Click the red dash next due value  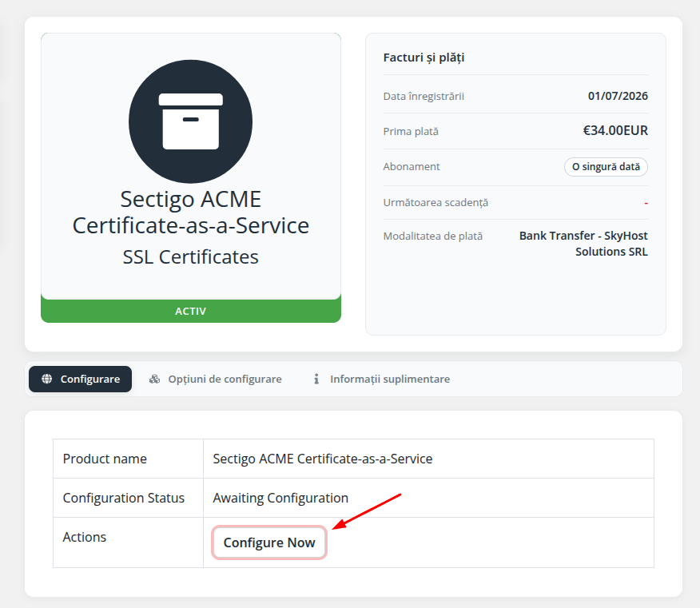click(x=646, y=203)
